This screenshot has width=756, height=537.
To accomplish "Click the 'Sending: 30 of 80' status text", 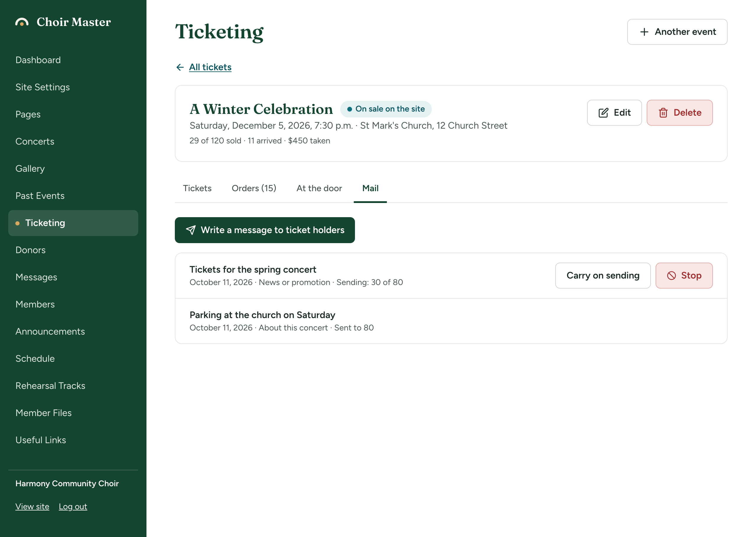I will click(x=369, y=282).
